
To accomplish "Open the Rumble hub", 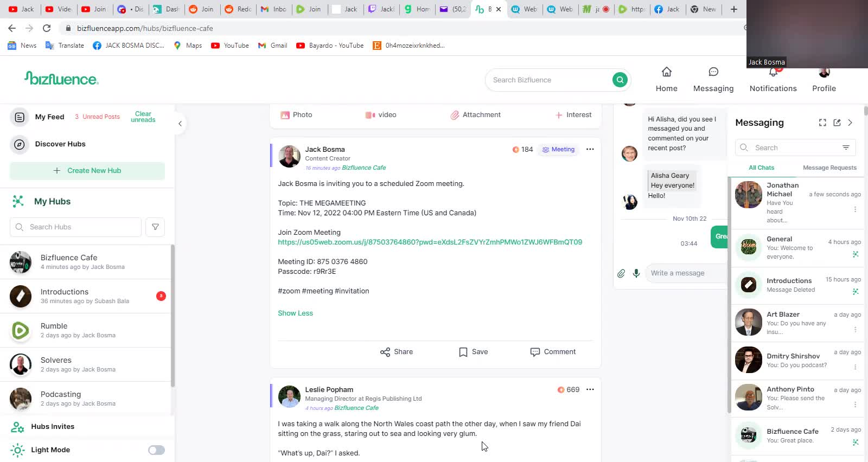I will (x=86, y=330).
